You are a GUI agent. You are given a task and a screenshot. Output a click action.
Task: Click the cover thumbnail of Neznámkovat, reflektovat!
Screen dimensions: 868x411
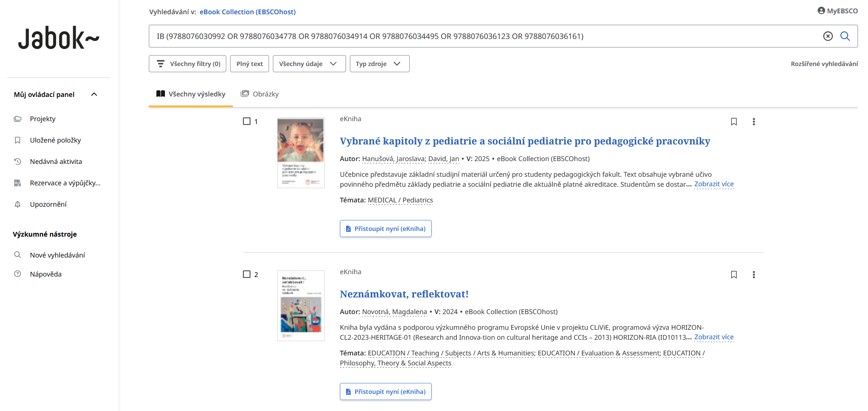(300, 306)
